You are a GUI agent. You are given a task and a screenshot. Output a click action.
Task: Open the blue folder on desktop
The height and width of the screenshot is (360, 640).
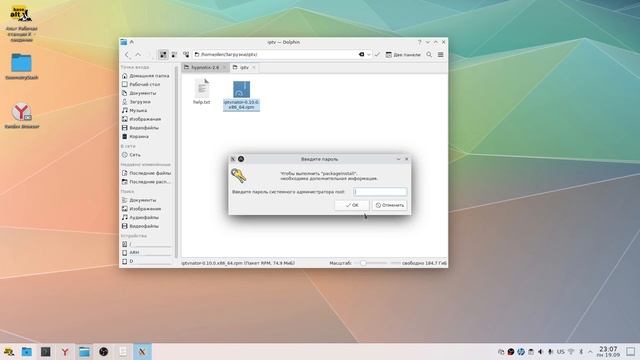pos(22,67)
